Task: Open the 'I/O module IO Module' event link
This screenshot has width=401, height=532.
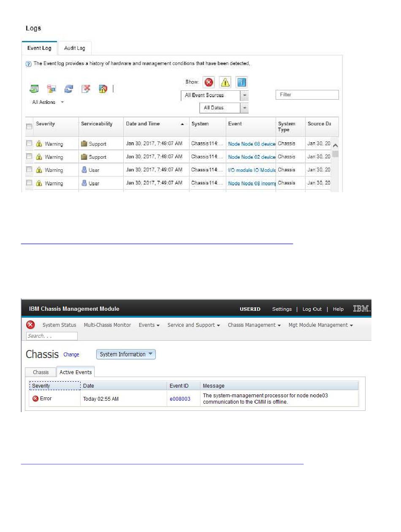Action: tap(252, 170)
